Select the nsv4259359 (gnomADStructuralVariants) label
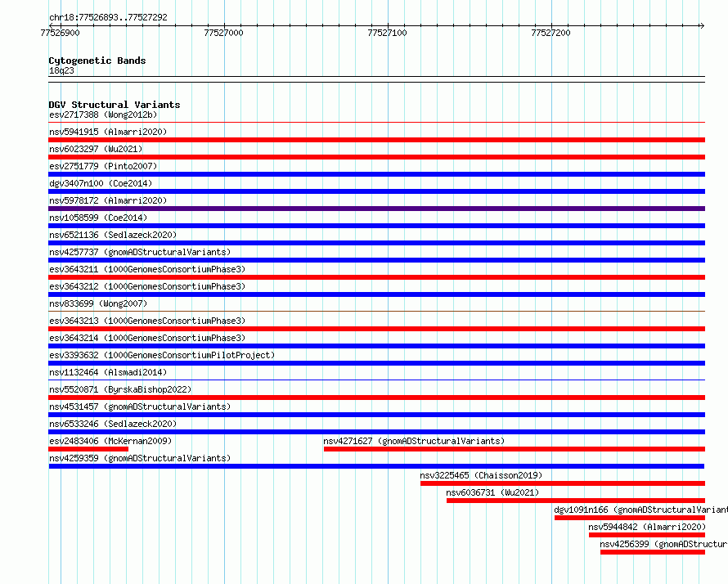The height and width of the screenshot is (584, 728). [140, 458]
